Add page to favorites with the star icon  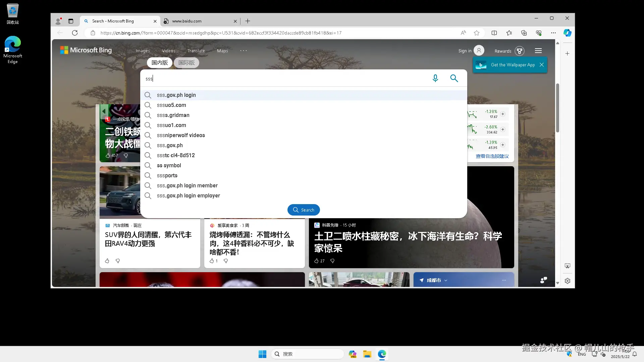point(477,33)
